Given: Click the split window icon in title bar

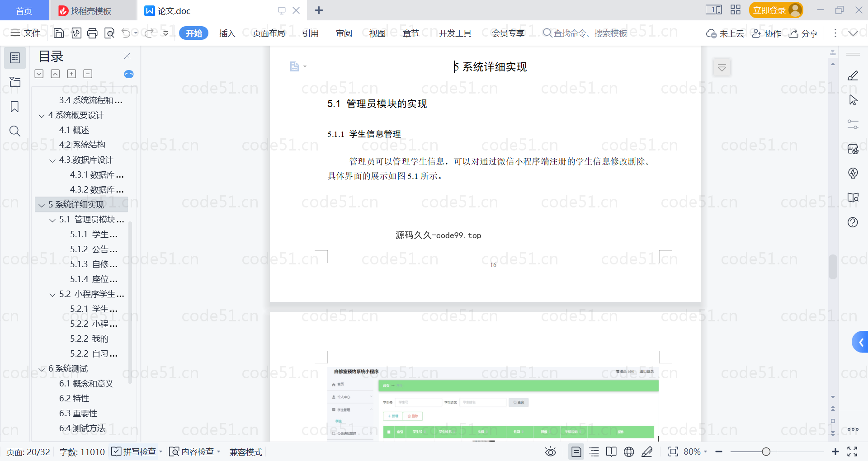Looking at the screenshot, I should [713, 10].
